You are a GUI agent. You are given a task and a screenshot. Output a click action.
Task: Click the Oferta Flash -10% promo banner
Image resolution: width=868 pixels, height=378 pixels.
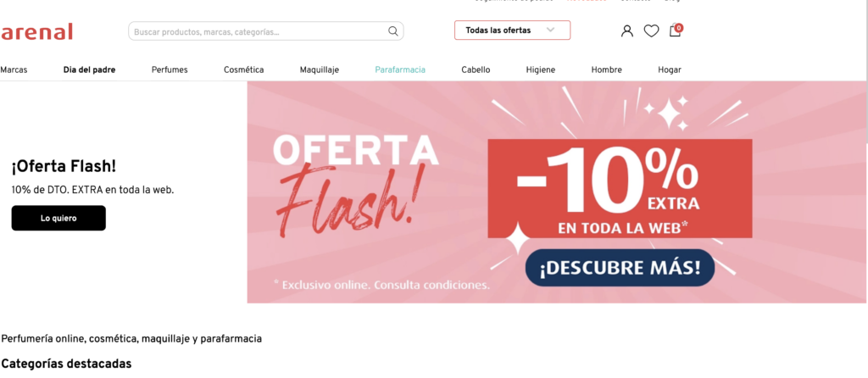point(557,192)
